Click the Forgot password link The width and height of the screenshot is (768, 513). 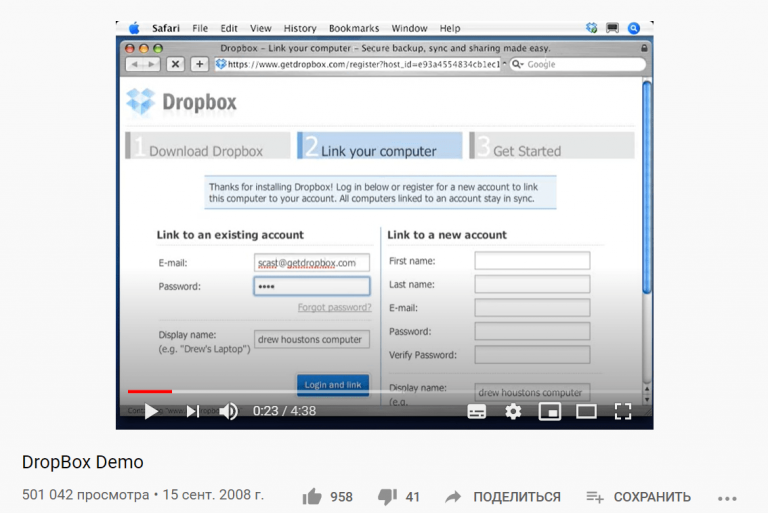(x=335, y=307)
